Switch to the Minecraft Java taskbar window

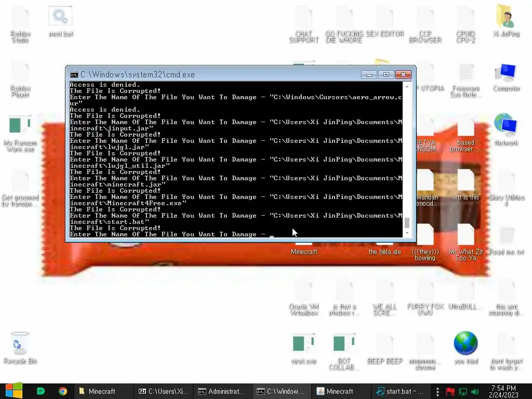click(x=341, y=391)
